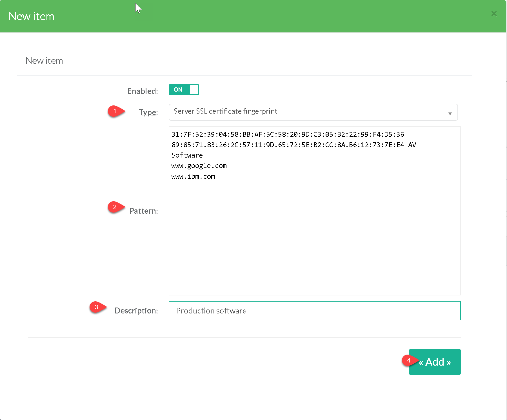Click the Description label
The image size is (507, 420).
tap(136, 311)
